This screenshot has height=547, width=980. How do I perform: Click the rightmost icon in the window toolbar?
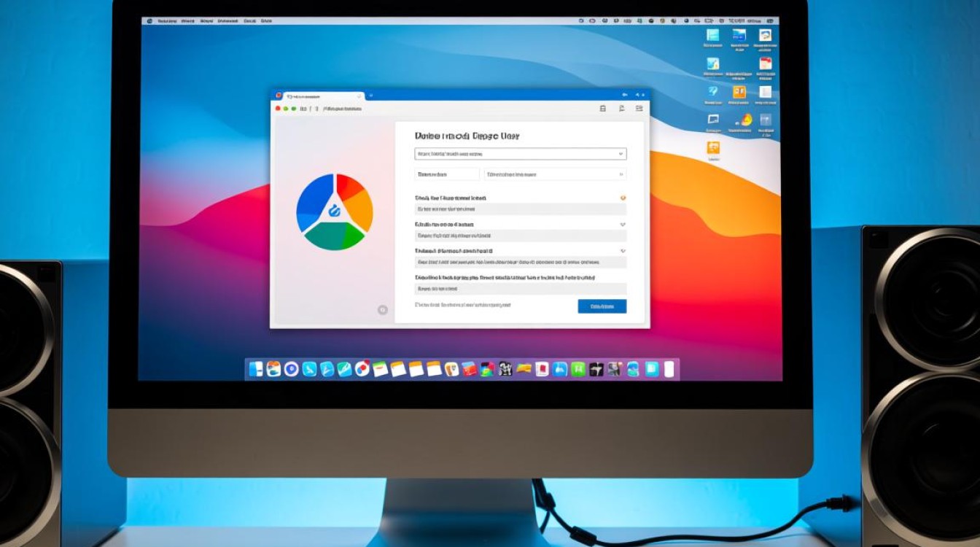[639, 109]
